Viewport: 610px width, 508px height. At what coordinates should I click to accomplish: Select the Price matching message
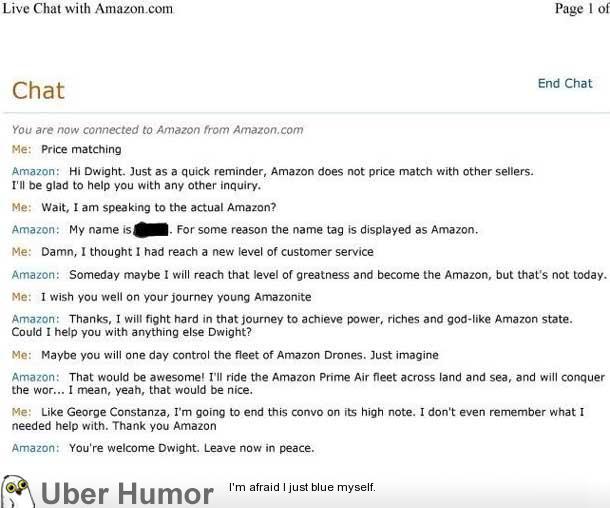81,150
